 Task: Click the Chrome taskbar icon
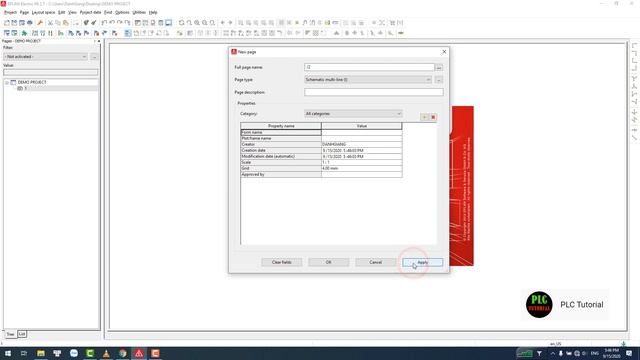point(123,353)
